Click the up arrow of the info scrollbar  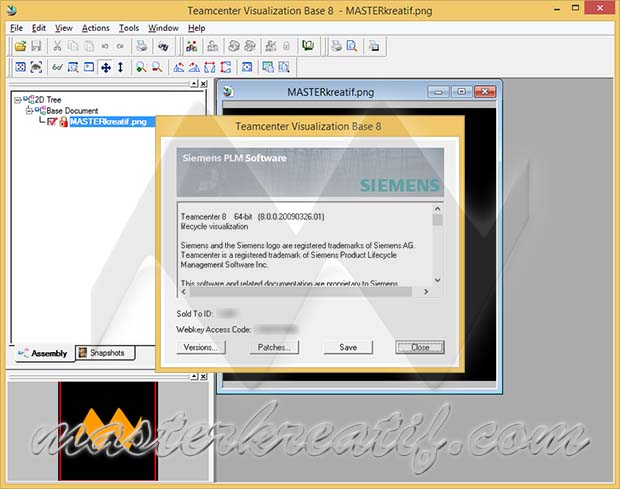pos(437,208)
